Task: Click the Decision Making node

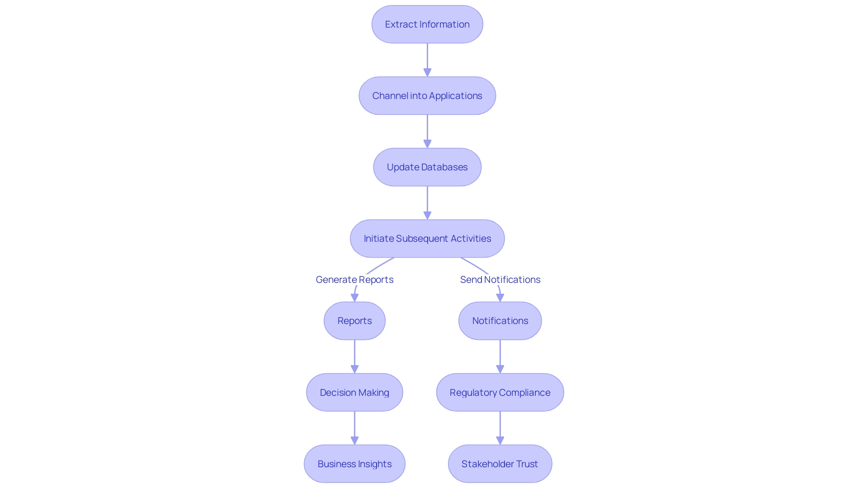Action: point(356,392)
